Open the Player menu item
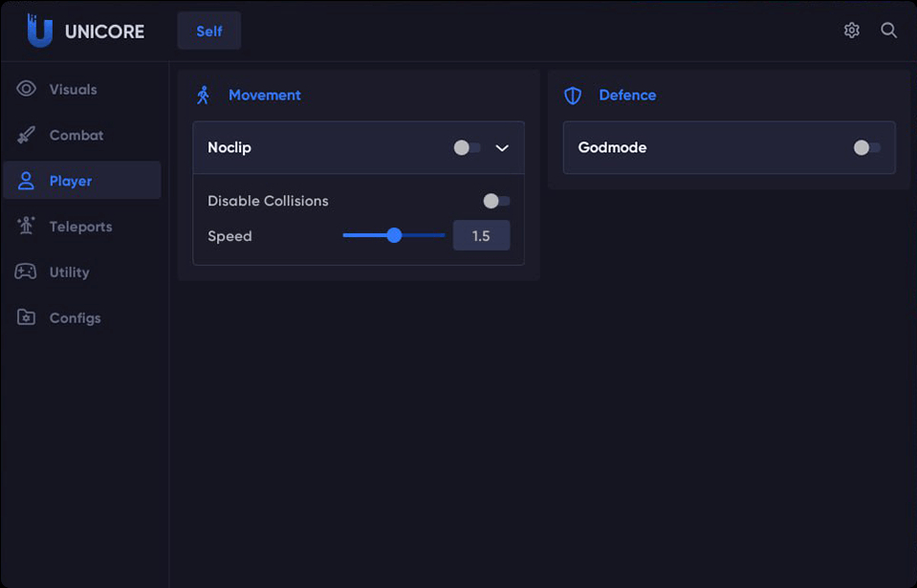 click(82, 181)
